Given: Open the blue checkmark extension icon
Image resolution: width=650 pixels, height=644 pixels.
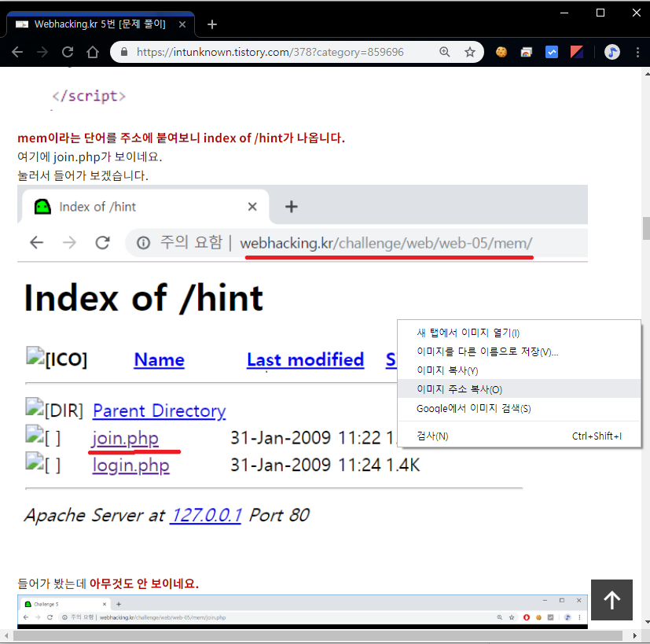Looking at the screenshot, I should tap(551, 52).
